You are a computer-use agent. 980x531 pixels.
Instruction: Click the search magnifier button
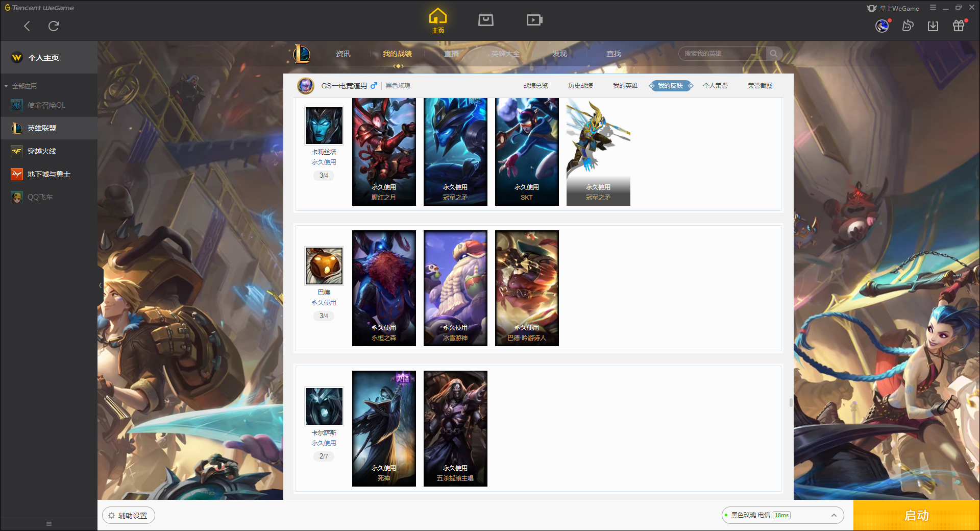coord(774,54)
